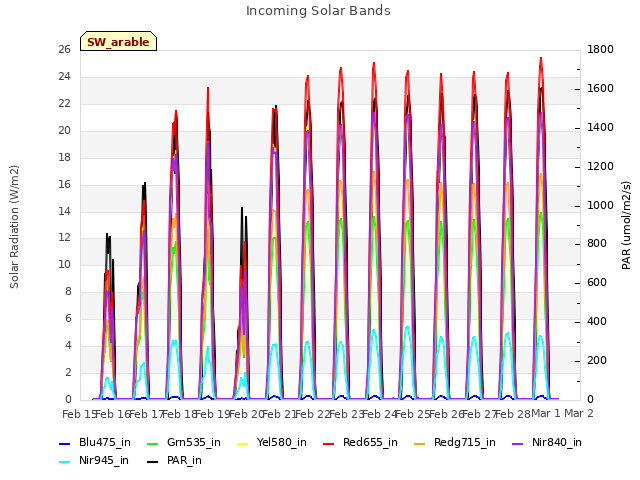Screen dimensions: 640x480
Task: Click the Nir945_in legend label
Action: tap(104, 460)
